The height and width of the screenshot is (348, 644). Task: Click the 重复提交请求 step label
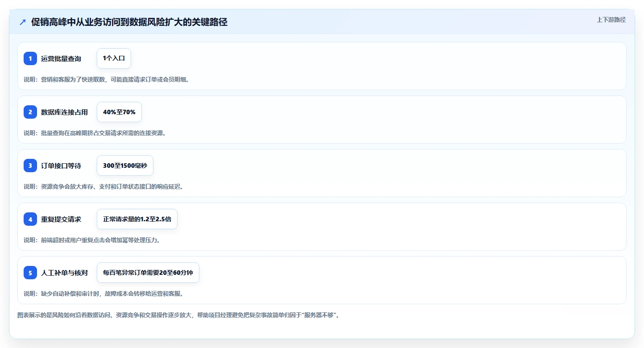coord(61,219)
